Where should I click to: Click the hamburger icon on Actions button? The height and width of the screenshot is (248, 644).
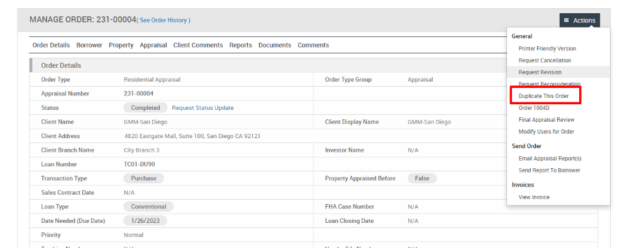pos(567,20)
